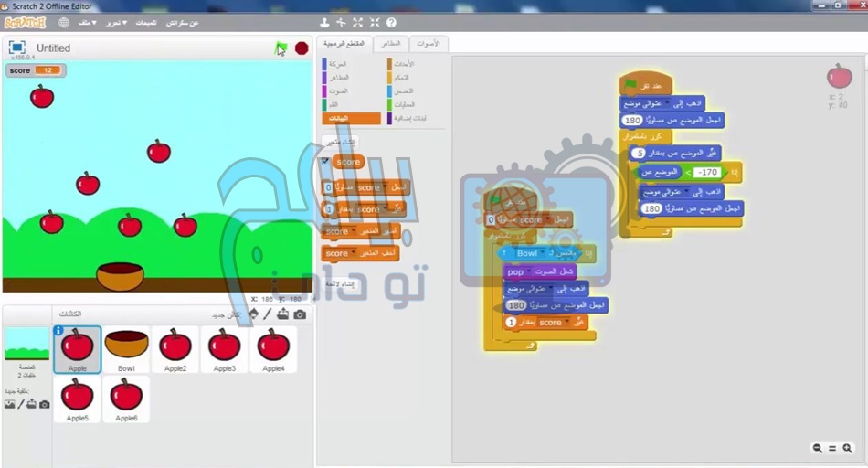Toggle the score variable checkbox
The width and height of the screenshot is (868, 468).
(x=325, y=161)
